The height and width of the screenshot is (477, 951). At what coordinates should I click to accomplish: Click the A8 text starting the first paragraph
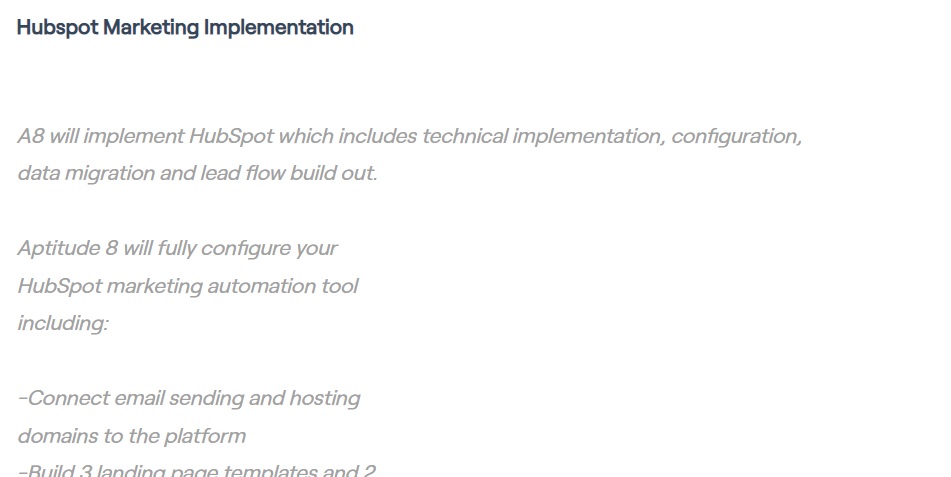tap(31, 136)
